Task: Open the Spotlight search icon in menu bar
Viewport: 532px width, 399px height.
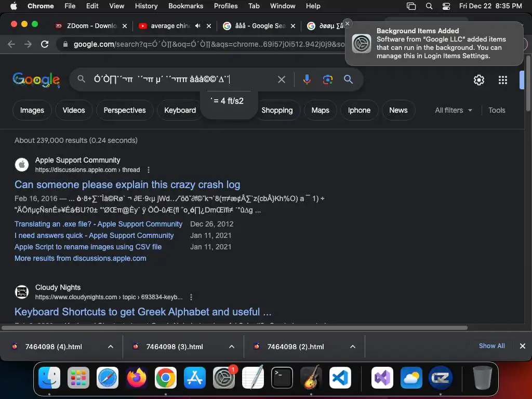Action: 429,6
